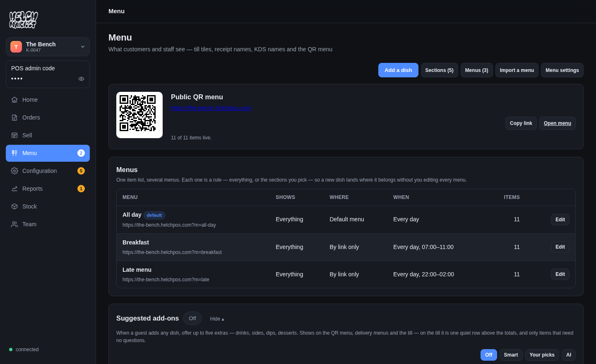Open Menus (3) button
Viewport: 596px width, 364px height.
(476, 70)
